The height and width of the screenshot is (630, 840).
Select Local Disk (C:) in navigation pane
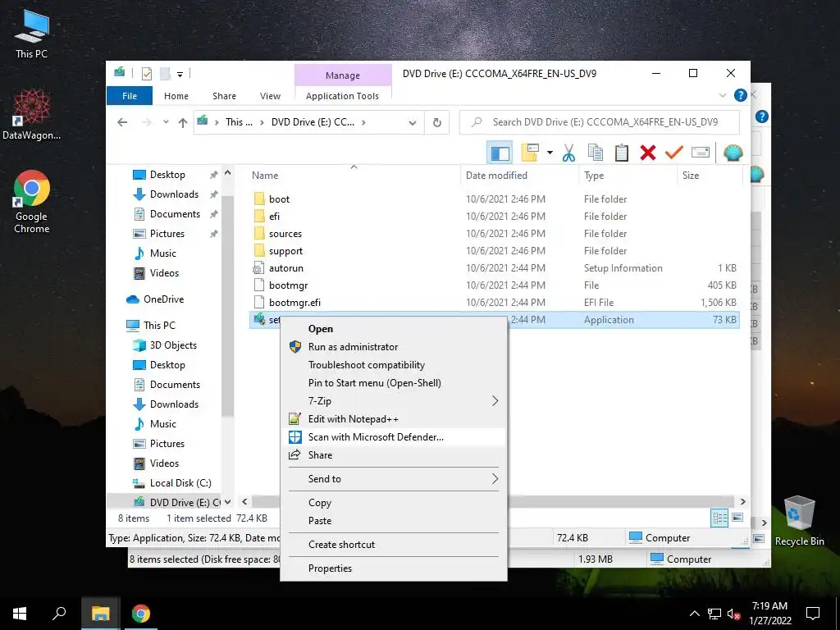[x=180, y=482]
